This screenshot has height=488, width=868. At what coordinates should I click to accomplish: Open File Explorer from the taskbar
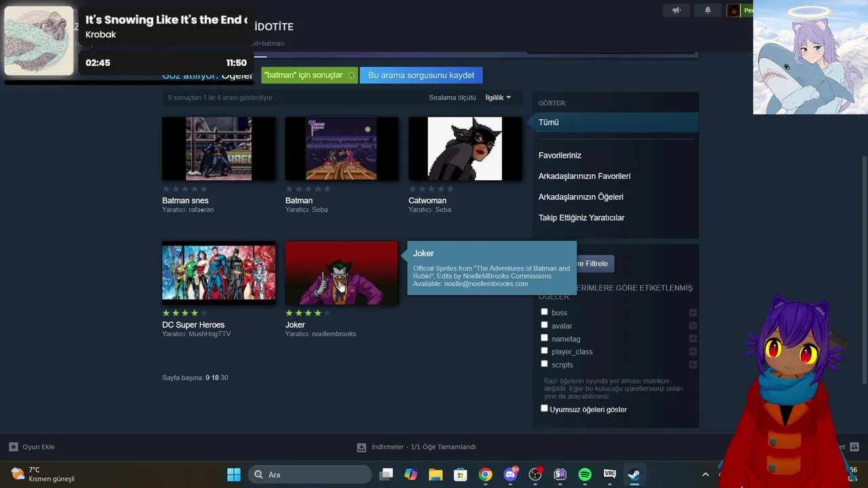click(x=435, y=474)
